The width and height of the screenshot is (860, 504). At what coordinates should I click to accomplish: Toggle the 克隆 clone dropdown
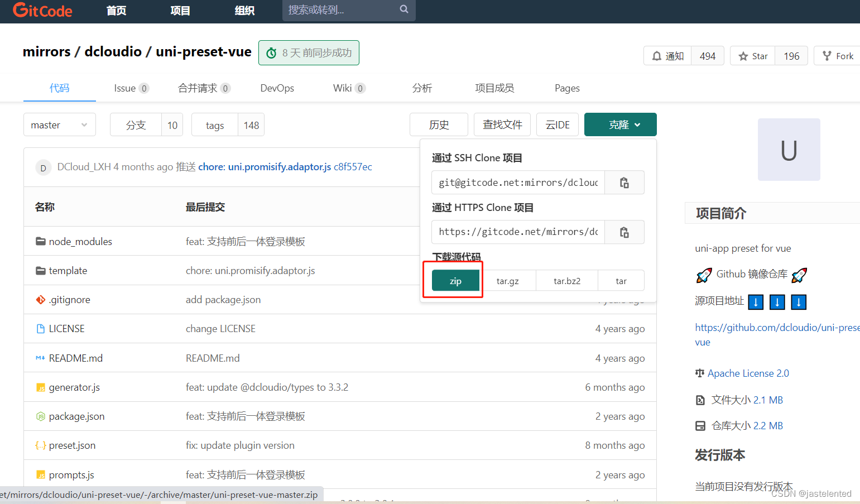click(621, 124)
